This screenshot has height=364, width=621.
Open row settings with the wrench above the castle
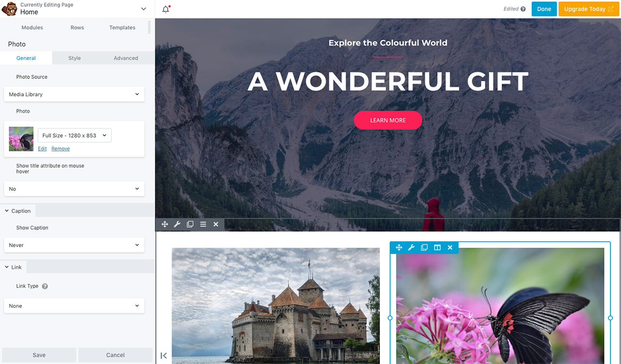(177, 224)
